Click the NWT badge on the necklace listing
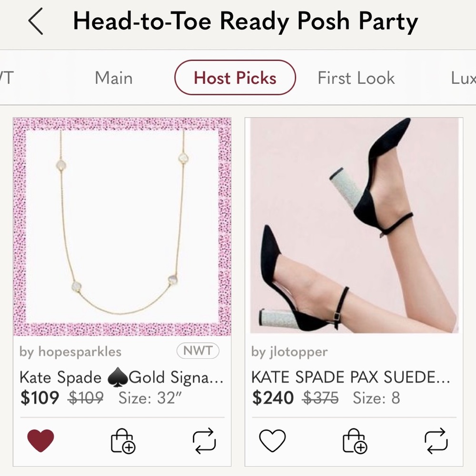This screenshot has height=476, width=476. [198, 351]
